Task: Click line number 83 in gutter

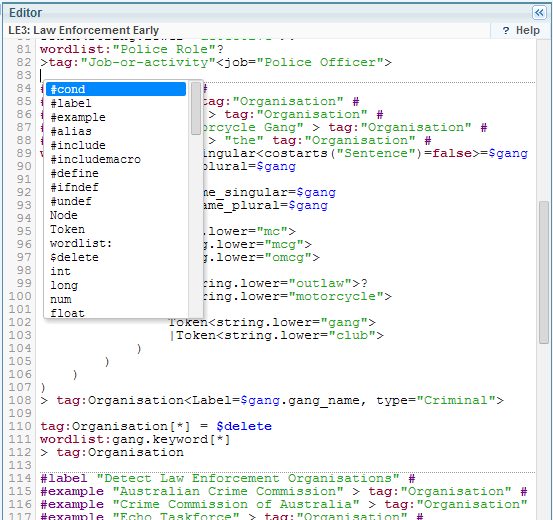Action: (24, 75)
